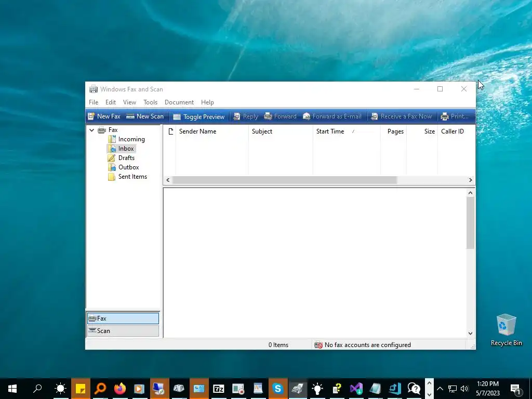Click the horizontal scrollbar thumb in the fax list
This screenshot has height=399, width=532.
284,180
